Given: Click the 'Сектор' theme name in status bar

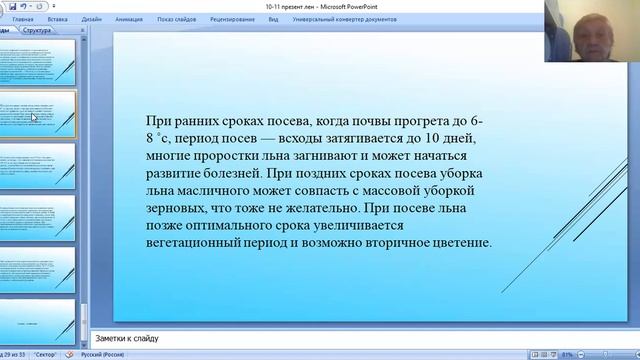Looking at the screenshot, I should click(44, 355).
